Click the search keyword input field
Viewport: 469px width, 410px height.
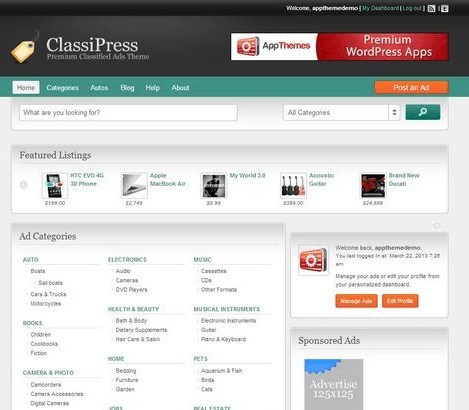pos(128,112)
